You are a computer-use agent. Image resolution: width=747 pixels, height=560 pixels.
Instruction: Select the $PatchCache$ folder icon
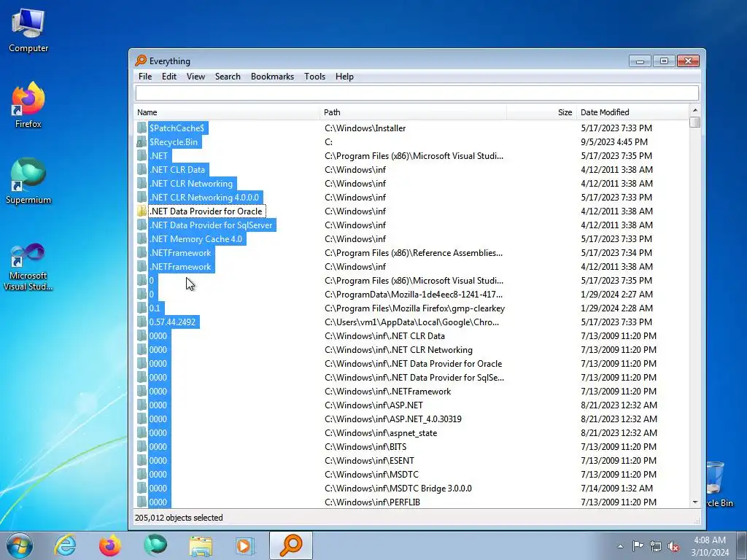point(142,128)
